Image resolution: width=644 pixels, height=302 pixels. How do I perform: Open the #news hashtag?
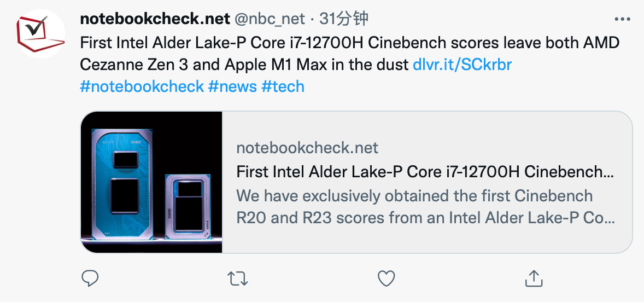232,86
